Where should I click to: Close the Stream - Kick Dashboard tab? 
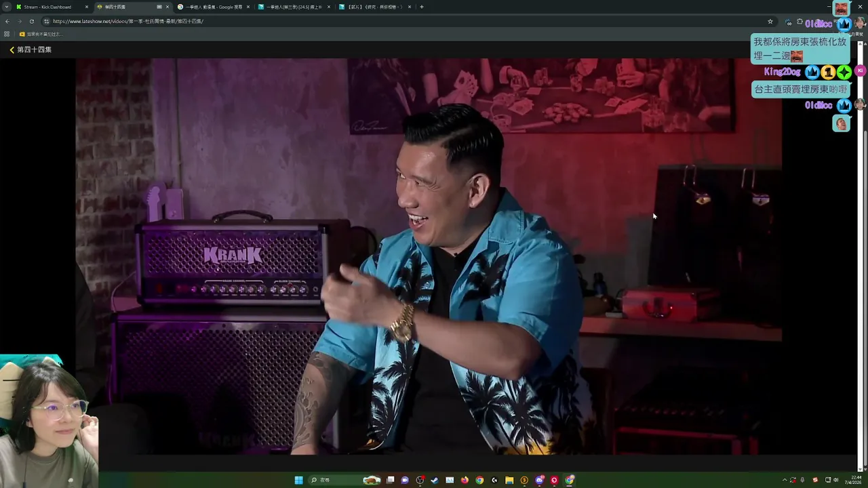pyautogui.click(x=87, y=7)
